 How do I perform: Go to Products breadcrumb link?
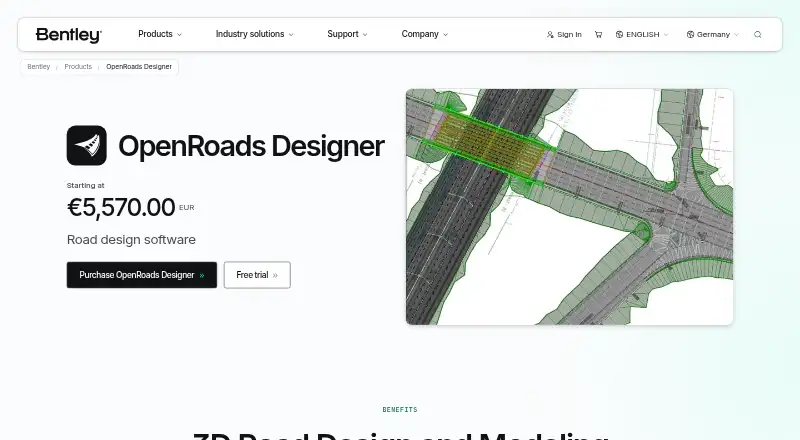(78, 67)
